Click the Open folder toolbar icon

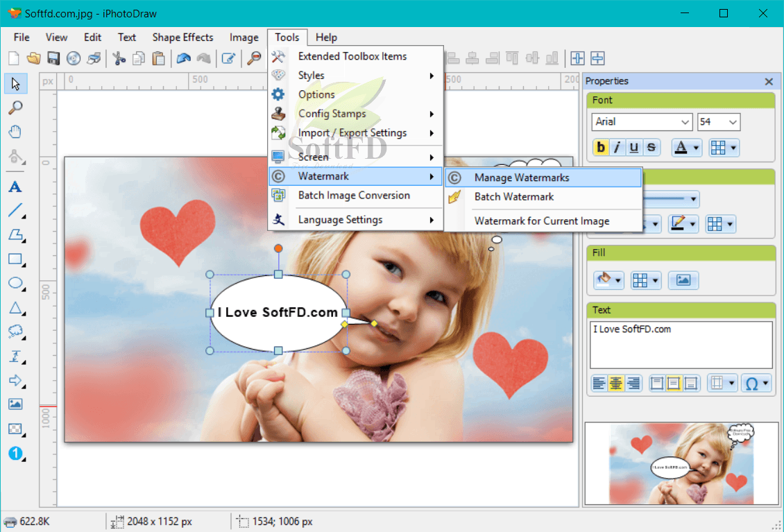point(33,58)
